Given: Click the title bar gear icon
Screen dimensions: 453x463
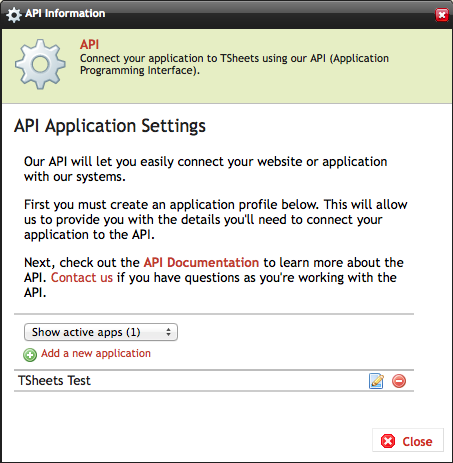Looking at the screenshot, I should point(14,15).
